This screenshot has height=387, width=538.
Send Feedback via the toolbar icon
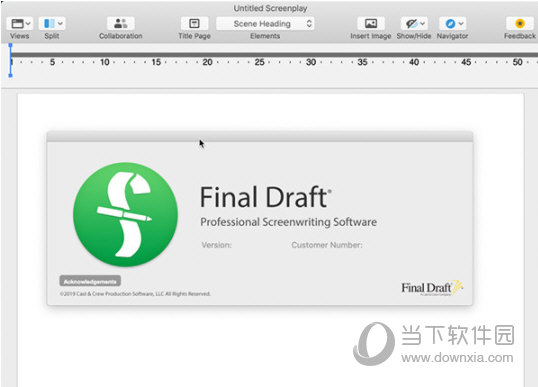click(520, 23)
